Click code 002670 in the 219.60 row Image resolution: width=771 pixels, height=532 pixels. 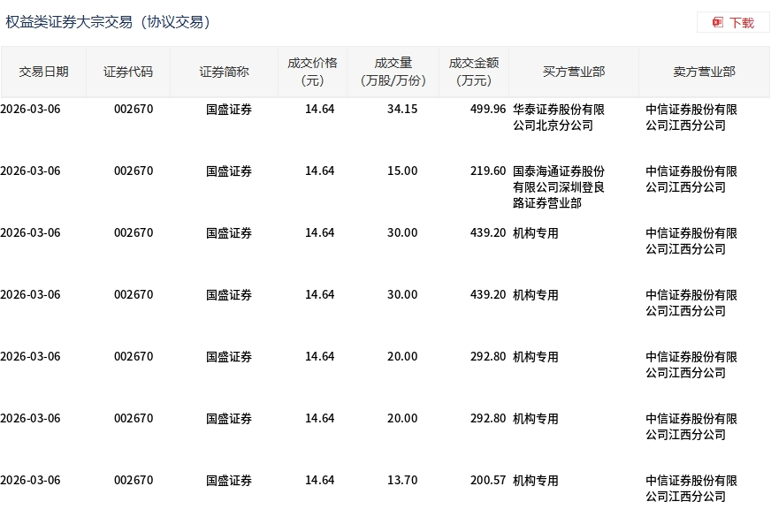[134, 171]
